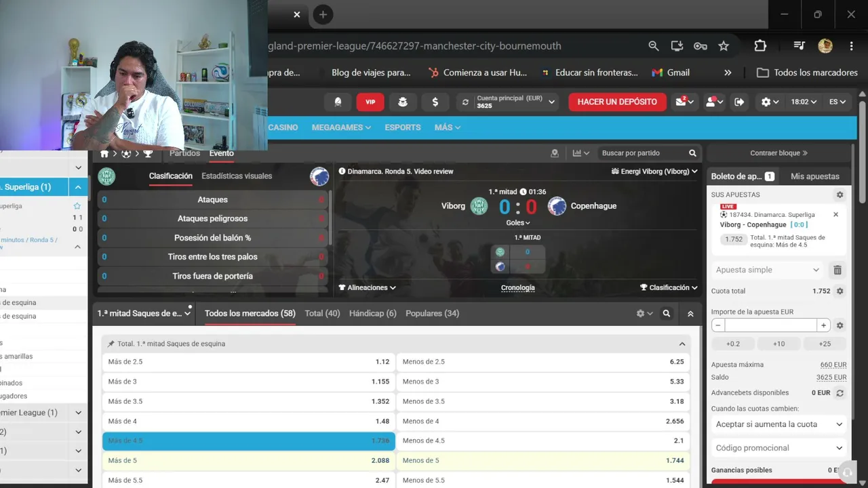Open the Aceptar si aumenta la cuota dropdown

[779, 424]
